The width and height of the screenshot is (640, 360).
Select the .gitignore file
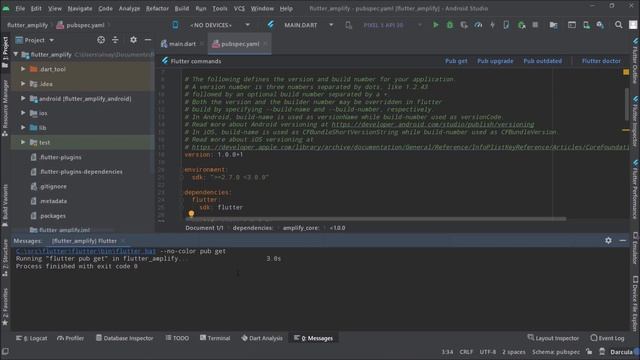click(x=53, y=186)
